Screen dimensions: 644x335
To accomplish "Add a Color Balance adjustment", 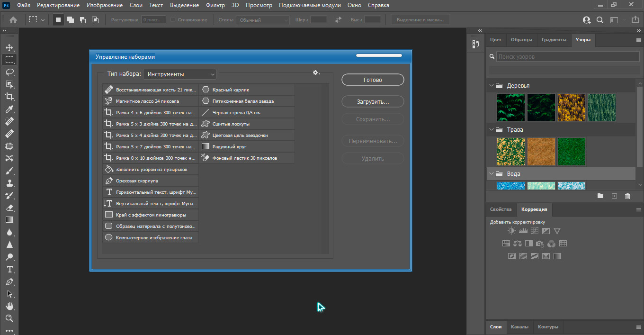I will tap(517, 244).
